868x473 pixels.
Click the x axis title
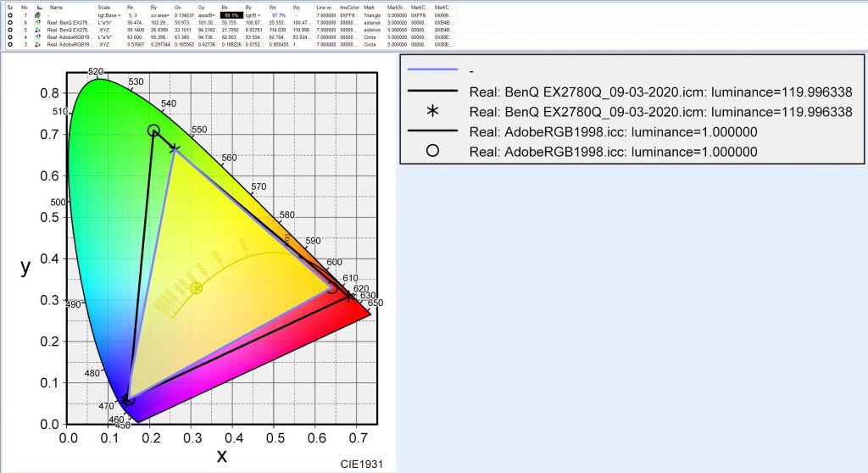click(221, 456)
